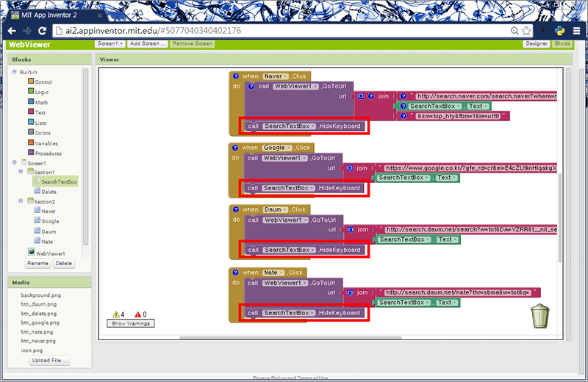Click the Delete button below the tree

tap(64, 263)
